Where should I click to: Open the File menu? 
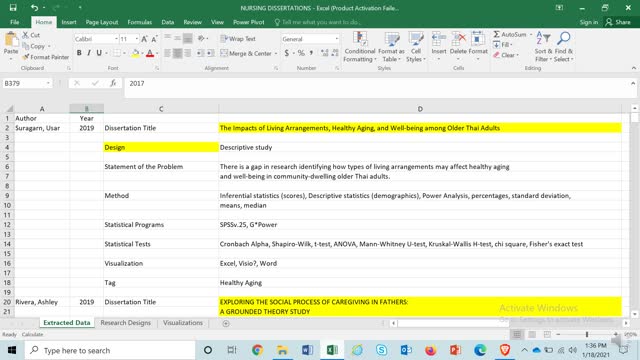(15, 22)
